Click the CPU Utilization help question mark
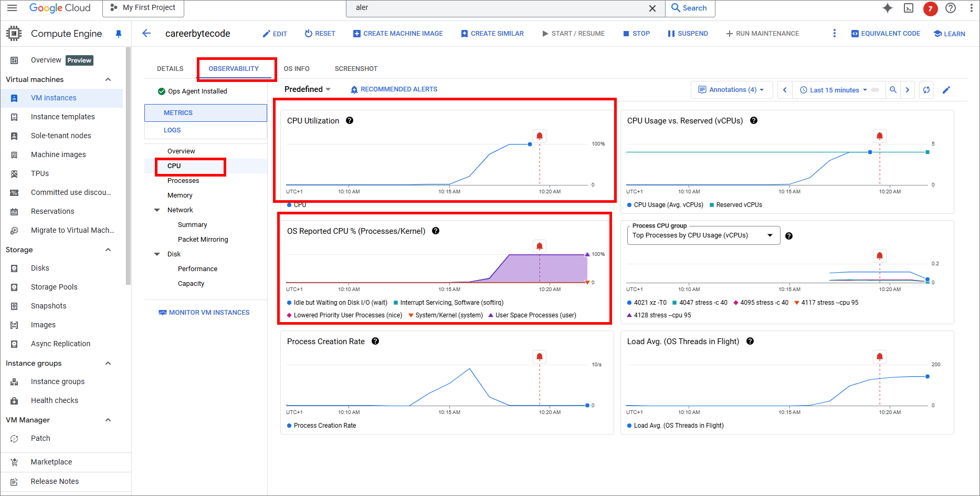This screenshot has height=496, width=980. (x=350, y=120)
